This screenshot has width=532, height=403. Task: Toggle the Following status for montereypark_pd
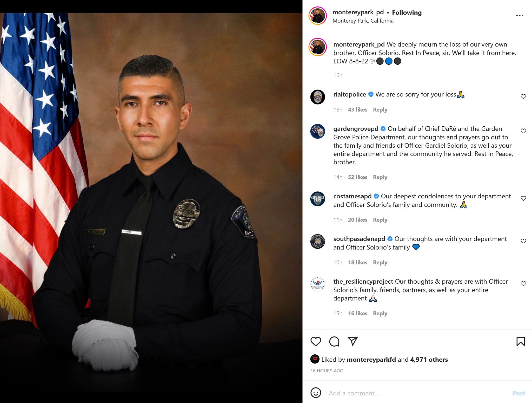407,12
